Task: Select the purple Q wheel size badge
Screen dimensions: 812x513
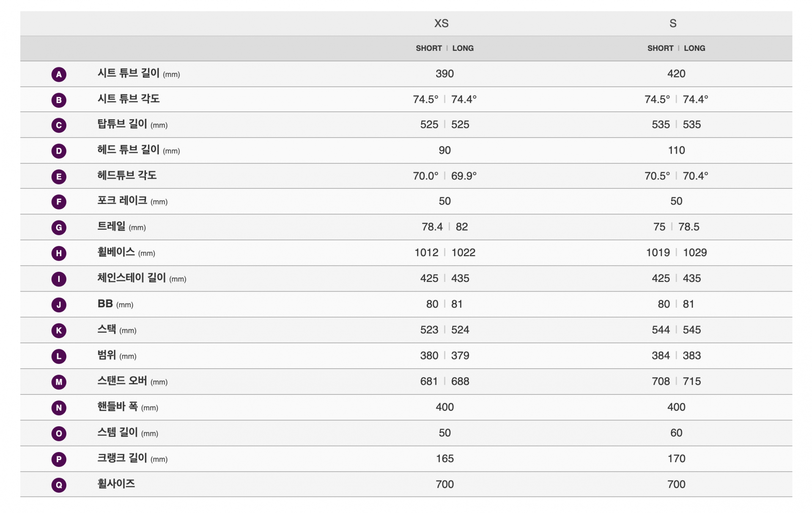Action: click(59, 485)
